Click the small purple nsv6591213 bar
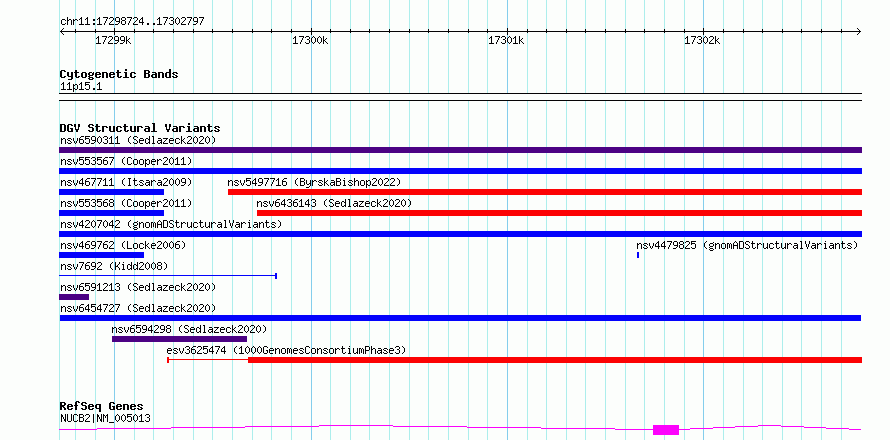 [74, 297]
